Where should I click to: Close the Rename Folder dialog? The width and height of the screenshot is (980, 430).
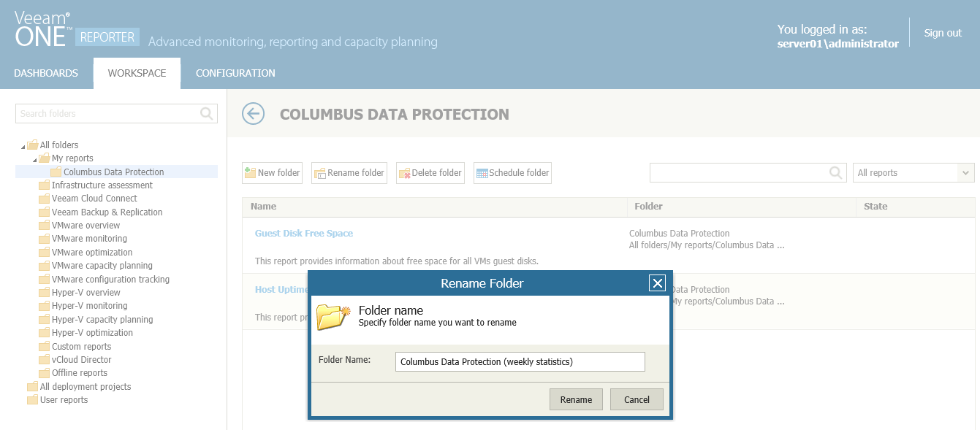[x=657, y=283]
